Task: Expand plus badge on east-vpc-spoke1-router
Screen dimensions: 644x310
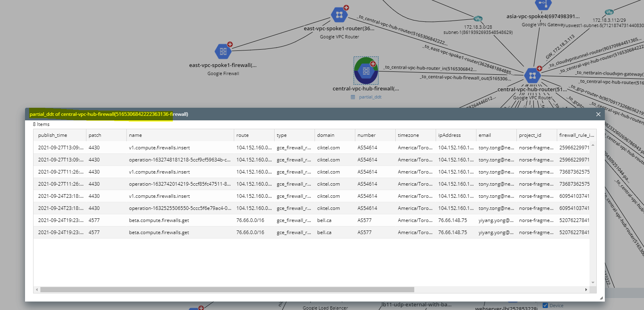Action: (x=346, y=8)
